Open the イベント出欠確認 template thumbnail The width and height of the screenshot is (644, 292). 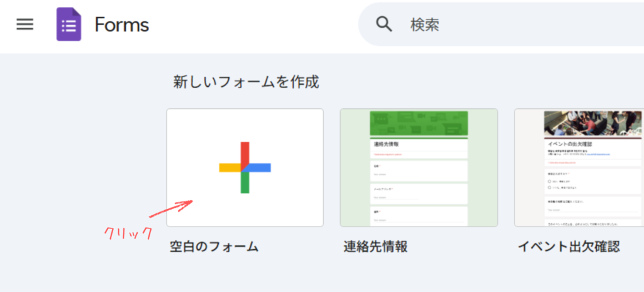pyautogui.click(x=579, y=167)
